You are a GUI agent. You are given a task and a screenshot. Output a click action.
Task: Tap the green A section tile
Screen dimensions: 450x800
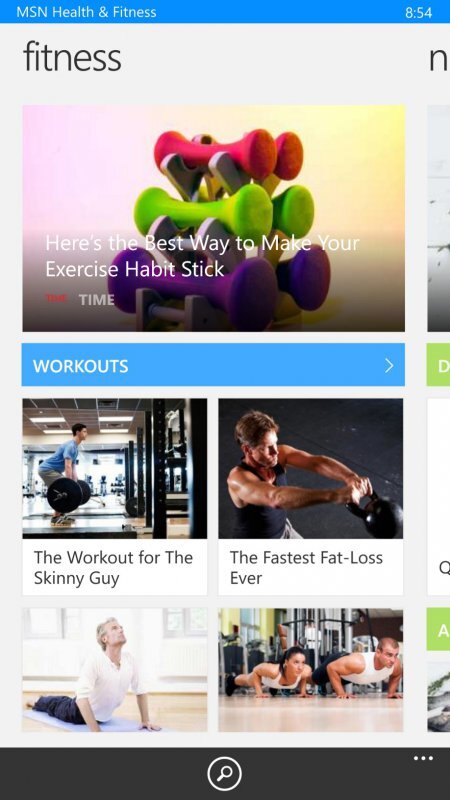click(x=438, y=629)
